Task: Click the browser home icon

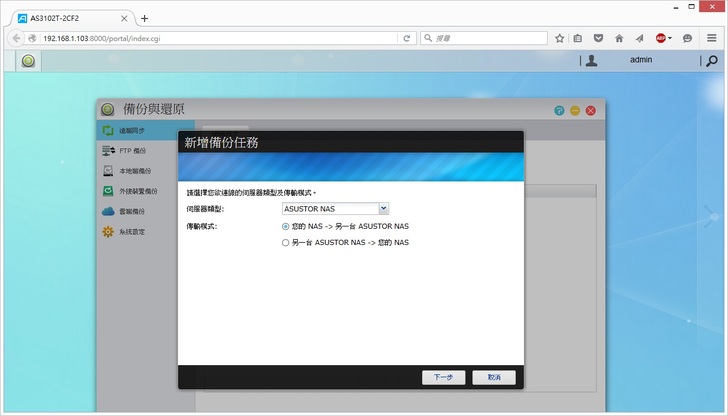Action: coord(619,38)
